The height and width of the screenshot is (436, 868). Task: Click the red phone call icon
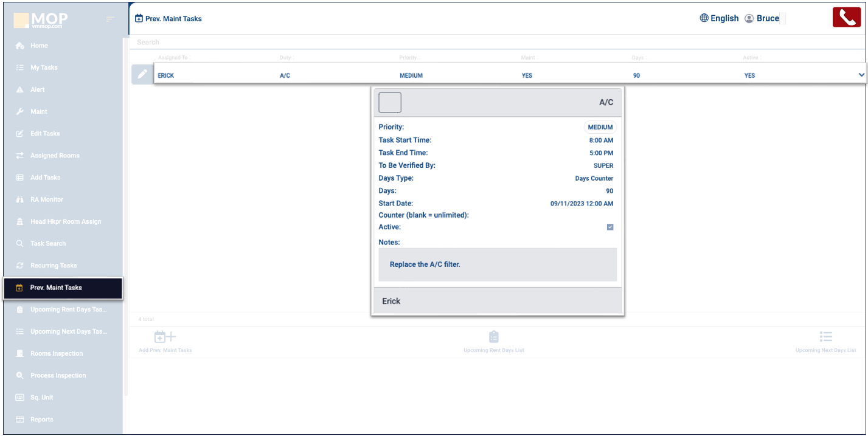point(847,18)
